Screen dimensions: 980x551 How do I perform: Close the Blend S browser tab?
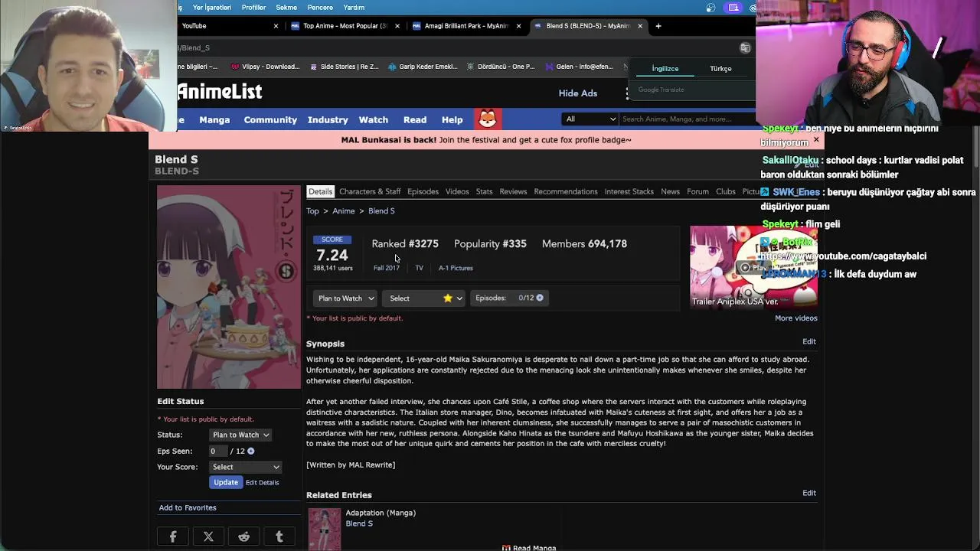click(x=640, y=26)
